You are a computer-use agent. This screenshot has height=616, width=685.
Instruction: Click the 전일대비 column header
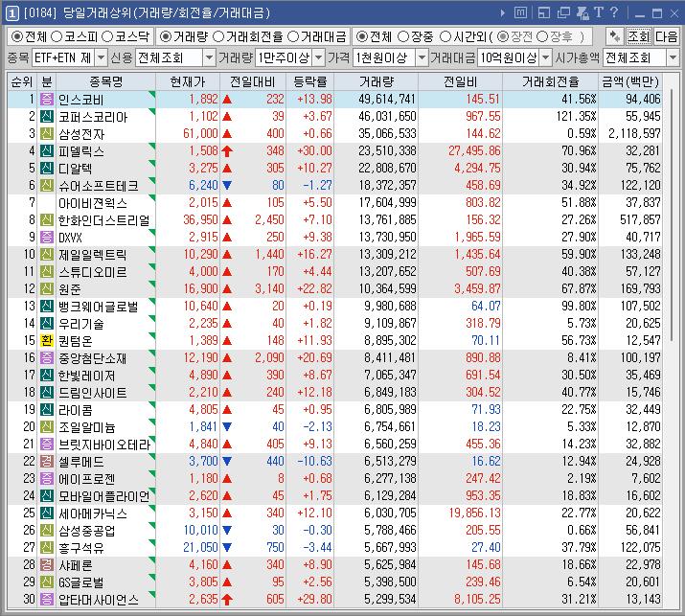point(253,81)
